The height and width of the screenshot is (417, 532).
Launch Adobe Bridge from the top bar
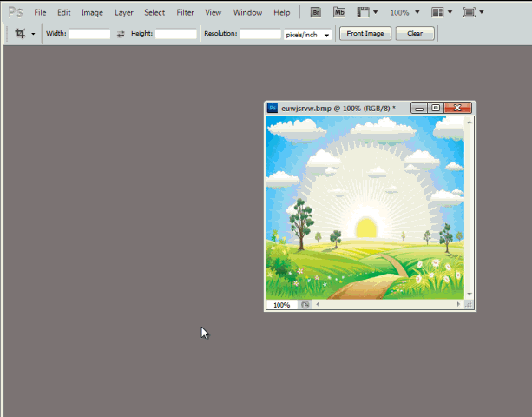(x=316, y=13)
